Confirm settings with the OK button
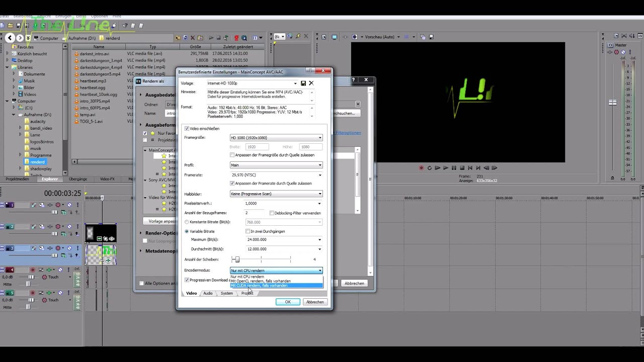Viewport: 644px width, 362px height. pyautogui.click(x=288, y=302)
